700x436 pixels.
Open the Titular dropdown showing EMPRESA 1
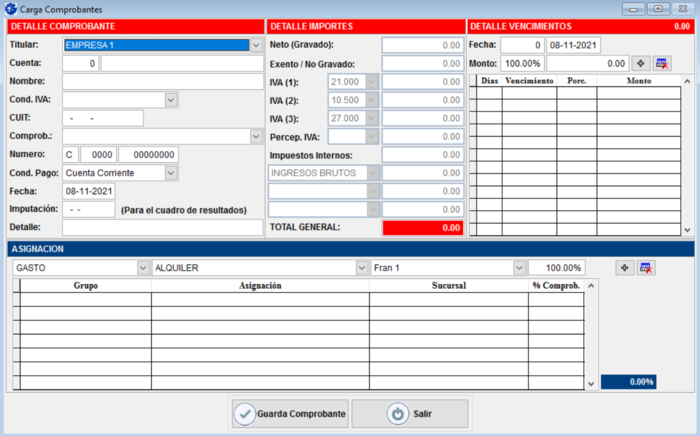coord(256,45)
